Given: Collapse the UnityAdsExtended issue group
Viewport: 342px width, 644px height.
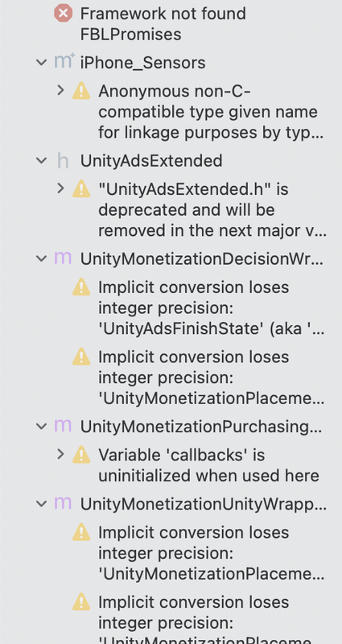Looking at the screenshot, I should 42,160.
